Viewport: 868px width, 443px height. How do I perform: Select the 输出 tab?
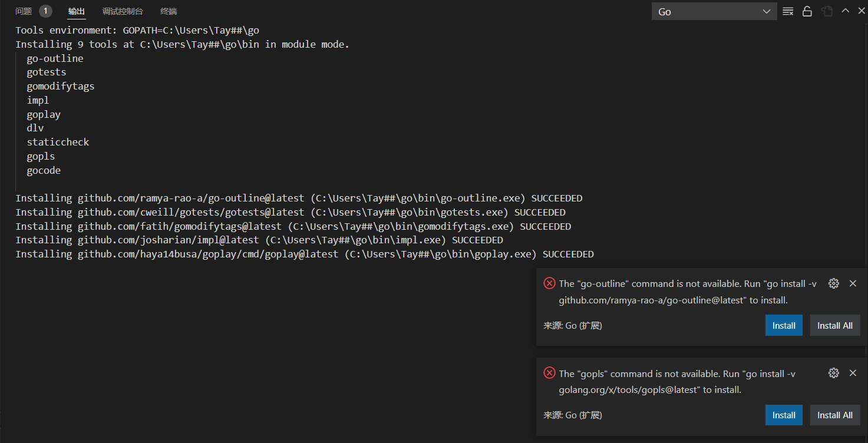pos(76,11)
